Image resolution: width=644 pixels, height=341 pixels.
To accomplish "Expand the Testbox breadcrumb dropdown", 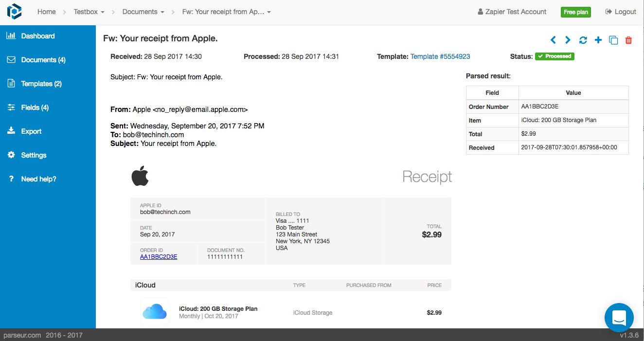I will pyautogui.click(x=88, y=12).
